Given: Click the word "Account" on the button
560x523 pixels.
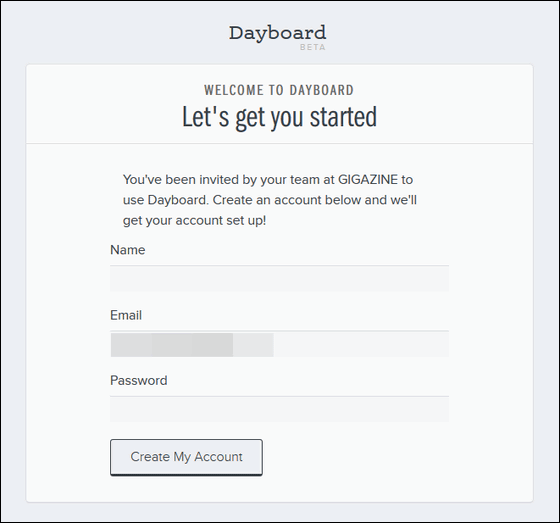Looking at the screenshot, I should point(218,457).
